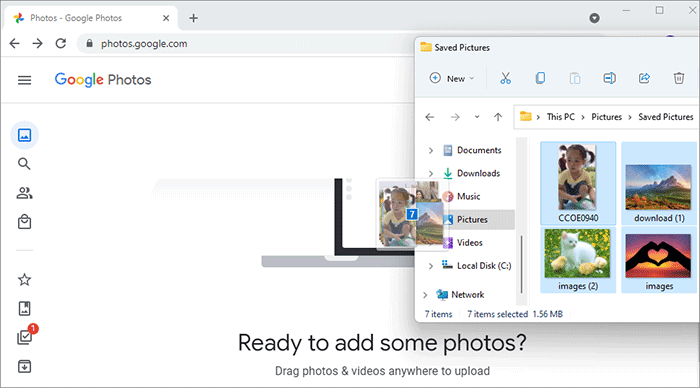The width and height of the screenshot is (700, 388).
Task: Click This PC in the breadcrumb path
Action: tap(561, 117)
